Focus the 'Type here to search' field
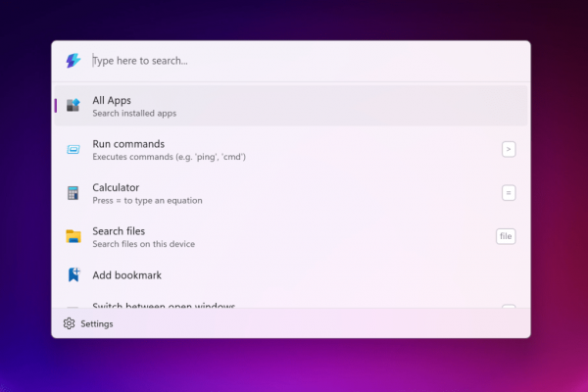Viewport: 588px width, 392px height. coord(294,61)
